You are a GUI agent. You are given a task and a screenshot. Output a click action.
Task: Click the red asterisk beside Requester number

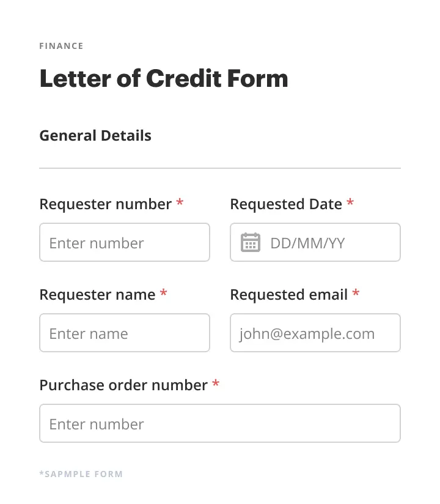click(x=180, y=202)
